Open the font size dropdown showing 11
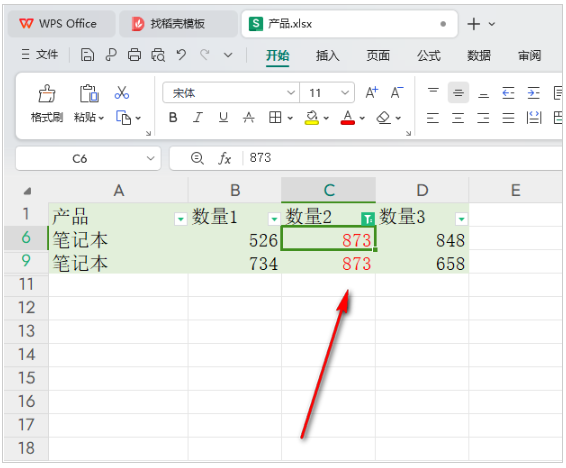Image resolution: width=566 pixels, height=468 pixels. [x=327, y=93]
